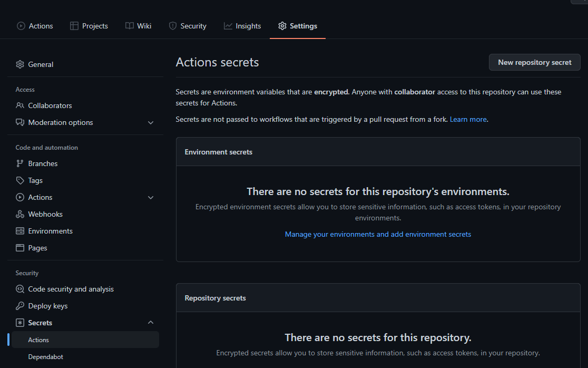The height and width of the screenshot is (368, 588).
Task: Click the Pages browser icon
Action: [x=20, y=248]
